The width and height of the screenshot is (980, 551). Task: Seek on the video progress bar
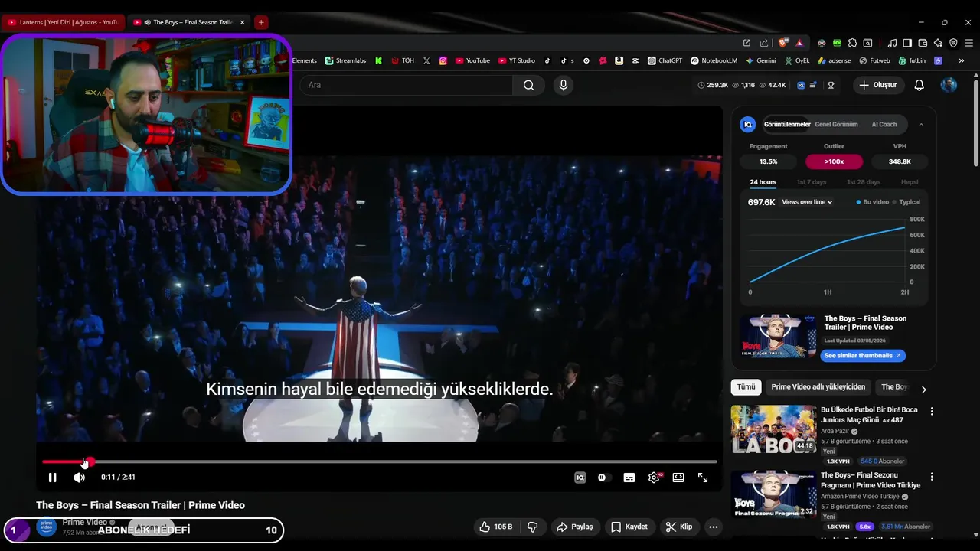pos(379,461)
